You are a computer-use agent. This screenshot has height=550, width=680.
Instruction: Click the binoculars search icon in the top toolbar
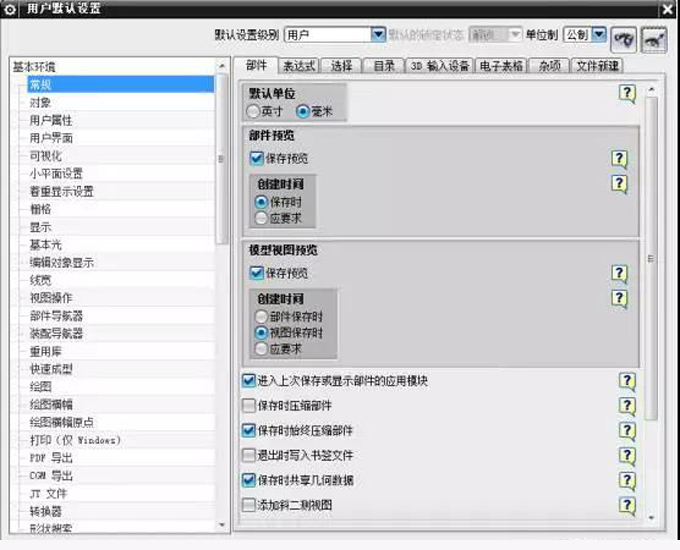click(625, 37)
